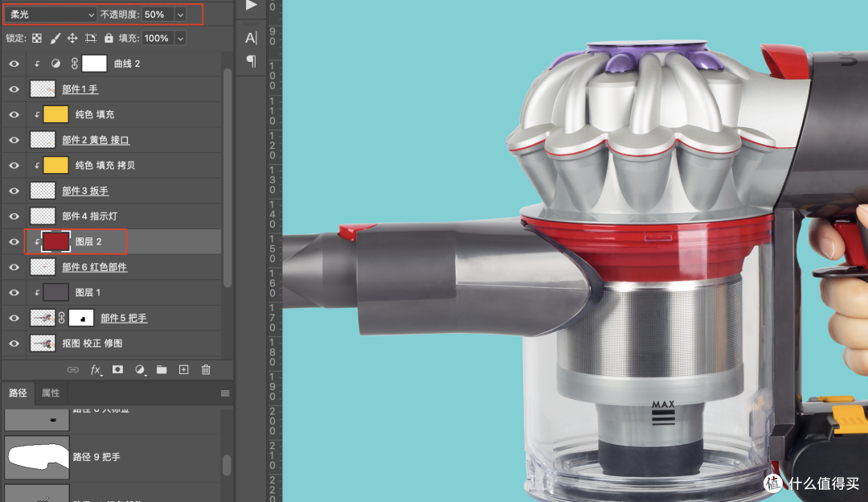This screenshot has width=868, height=502.
Task: Toggle eye for 抠图 校正 修图 layer
Action: pyautogui.click(x=14, y=344)
